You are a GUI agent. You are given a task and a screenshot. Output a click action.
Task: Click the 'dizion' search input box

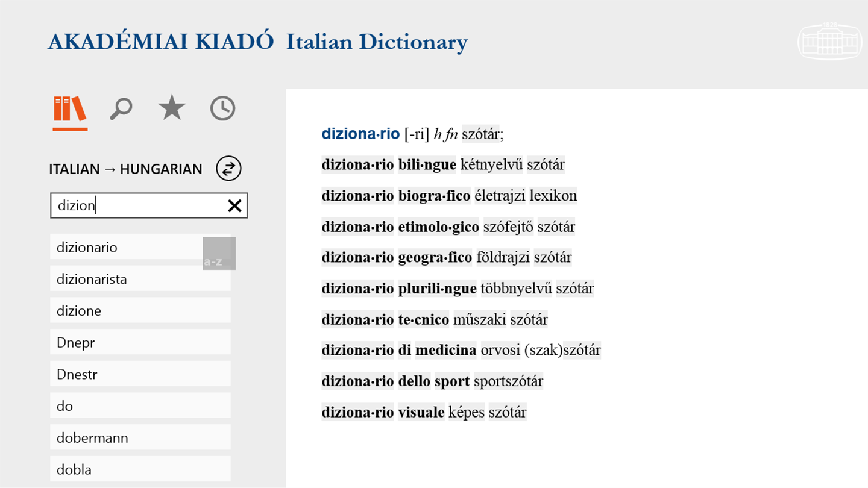pos(149,205)
